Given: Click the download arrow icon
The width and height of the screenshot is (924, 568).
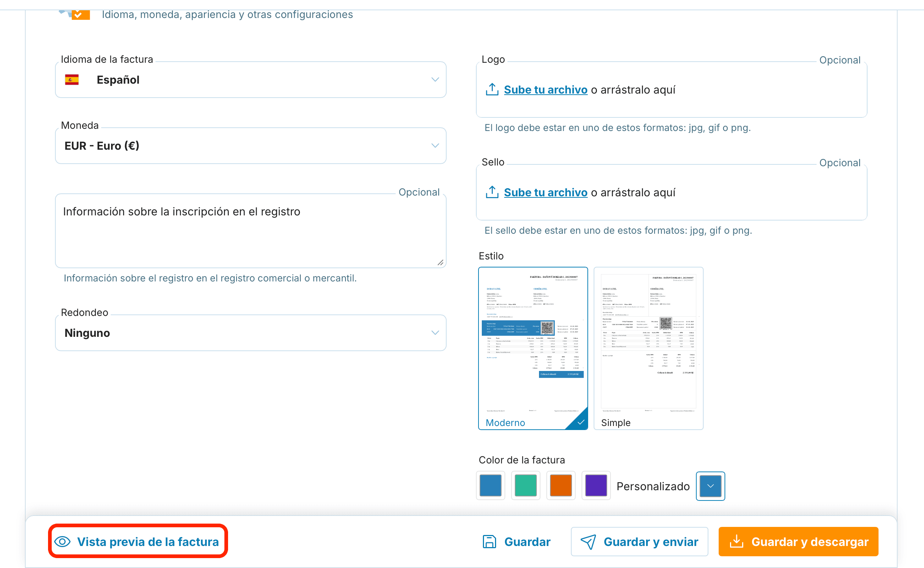Looking at the screenshot, I should [x=736, y=541].
